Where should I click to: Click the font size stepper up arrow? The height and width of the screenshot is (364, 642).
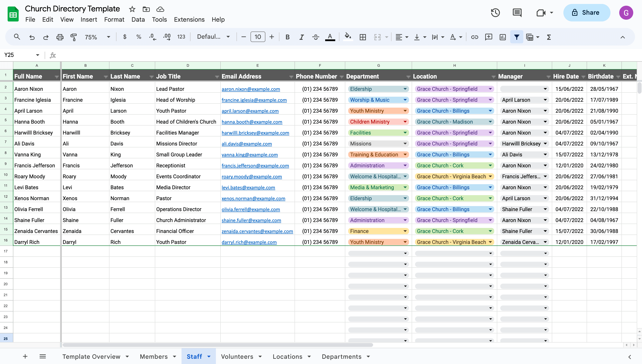272,37
